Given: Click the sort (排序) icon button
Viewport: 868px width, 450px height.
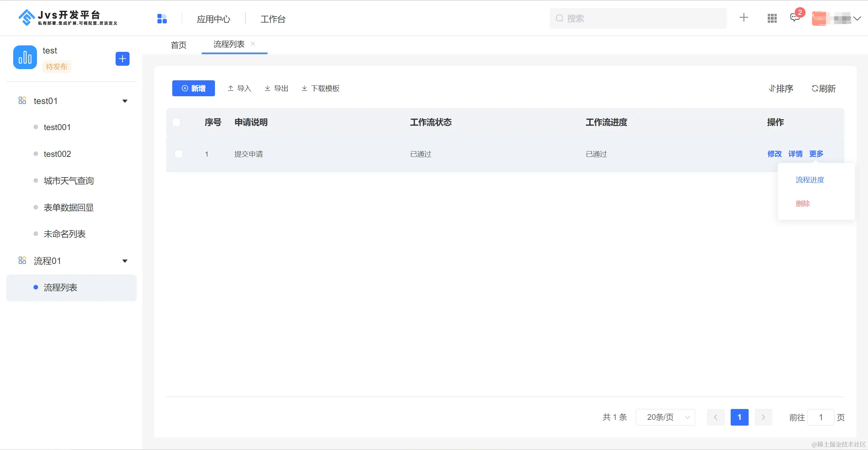Looking at the screenshot, I should pyautogui.click(x=781, y=88).
